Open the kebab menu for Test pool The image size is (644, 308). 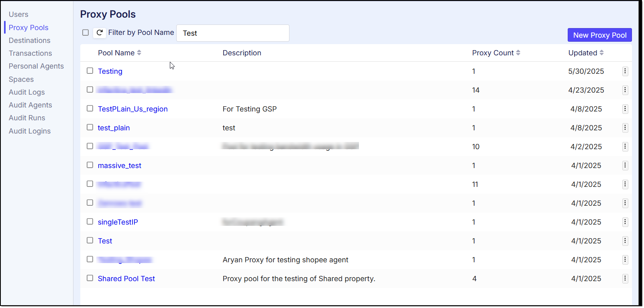[625, 241]
